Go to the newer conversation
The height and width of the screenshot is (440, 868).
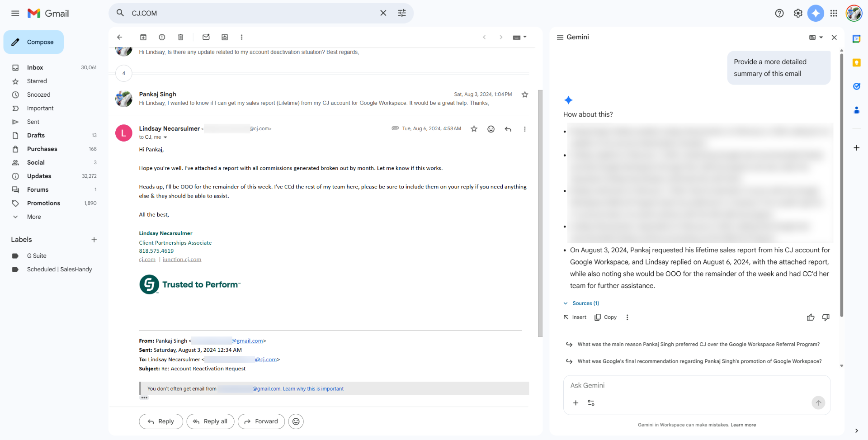coord(484,37)
